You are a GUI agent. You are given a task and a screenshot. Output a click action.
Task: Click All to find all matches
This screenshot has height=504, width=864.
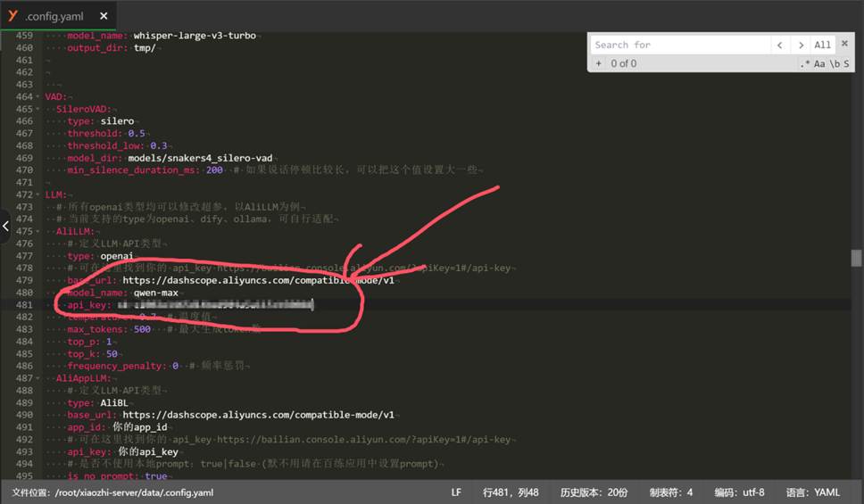[822, 45]
